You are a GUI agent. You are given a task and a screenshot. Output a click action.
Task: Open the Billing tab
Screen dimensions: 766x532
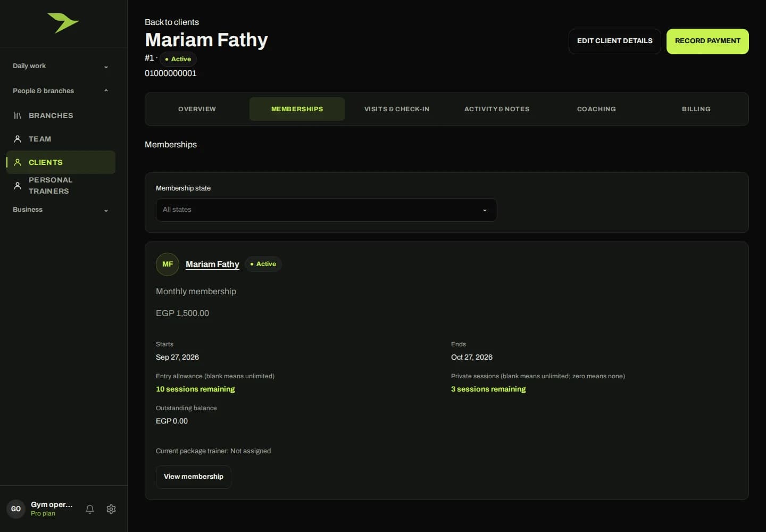coord(696,109)
